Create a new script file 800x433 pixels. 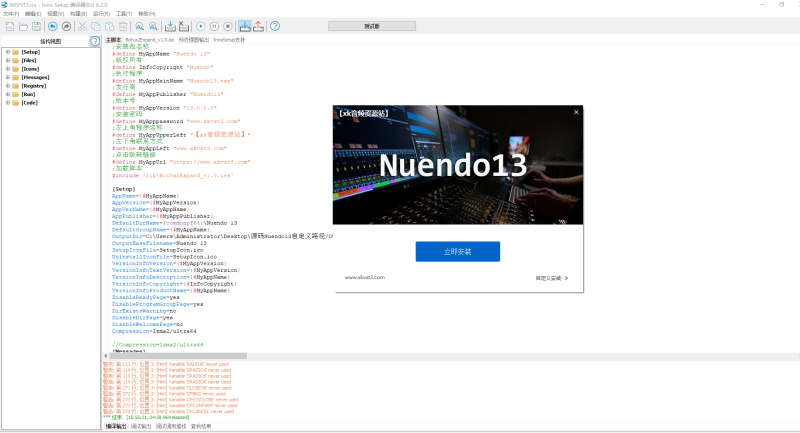[10, 27]
